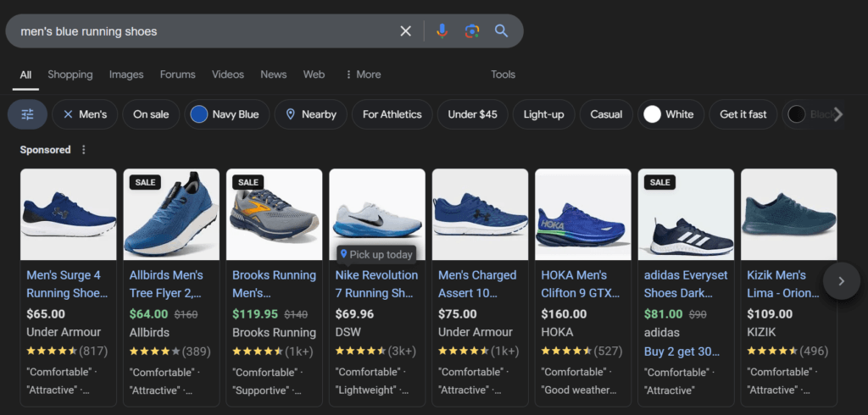Image resolution: width=868 pixels, height=415 pixels.
Task: Open Allbirds Men's Tree Flyer 2 link
Action: (x=166, y=284)
